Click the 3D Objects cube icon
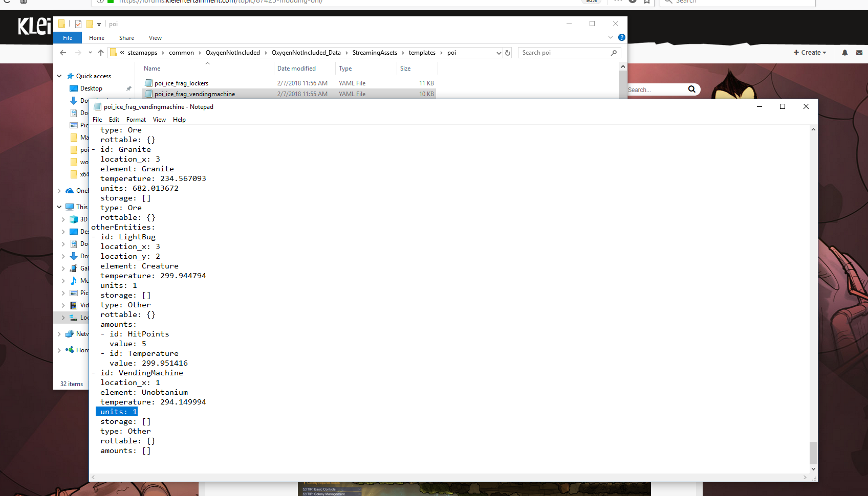The image size is (868, 496). point(74,219)
